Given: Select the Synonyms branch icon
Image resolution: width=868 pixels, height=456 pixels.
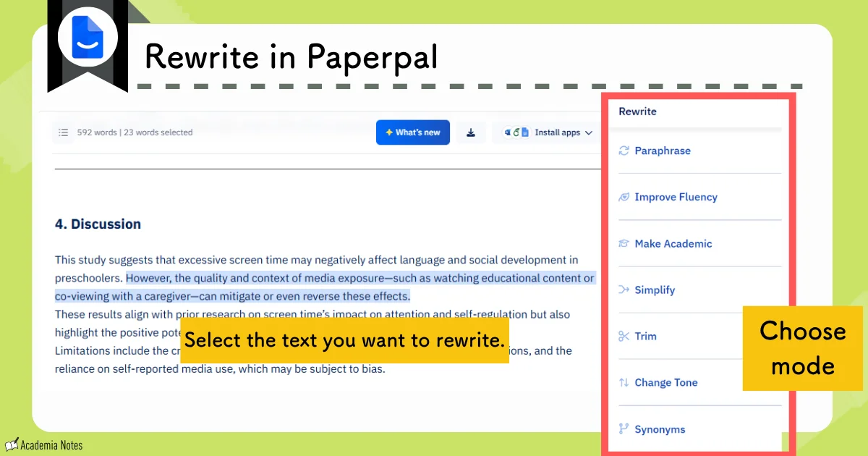Looking at the screenshot, I should point(624,428).
